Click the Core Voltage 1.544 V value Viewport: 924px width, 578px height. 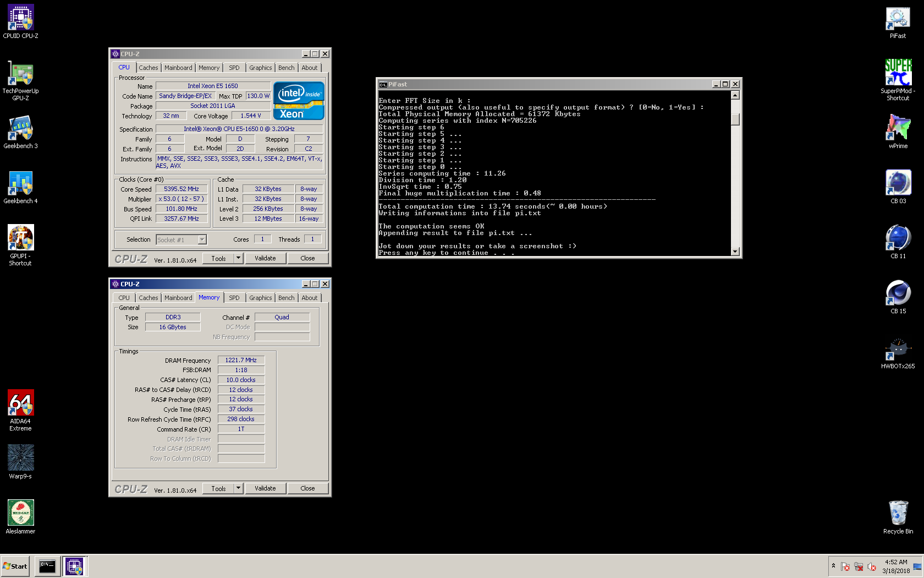point(251,116)
